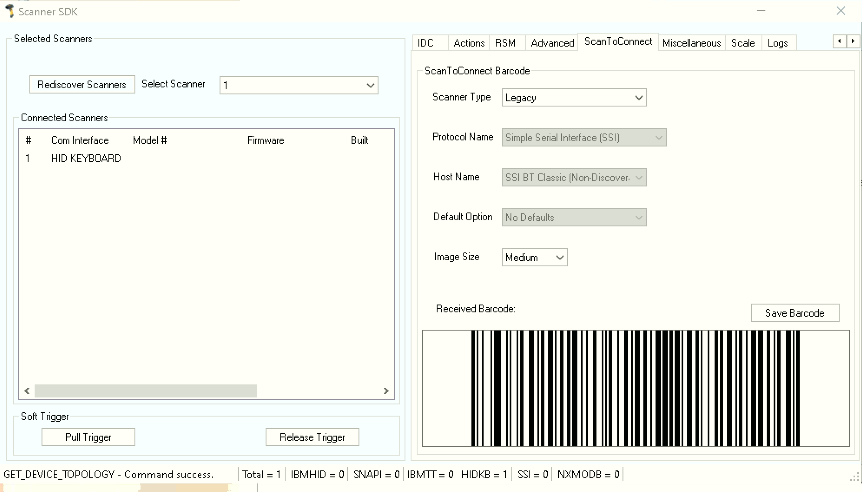Minimize the Scanner SDK window
862x492 pixels.
click(761, 11)
